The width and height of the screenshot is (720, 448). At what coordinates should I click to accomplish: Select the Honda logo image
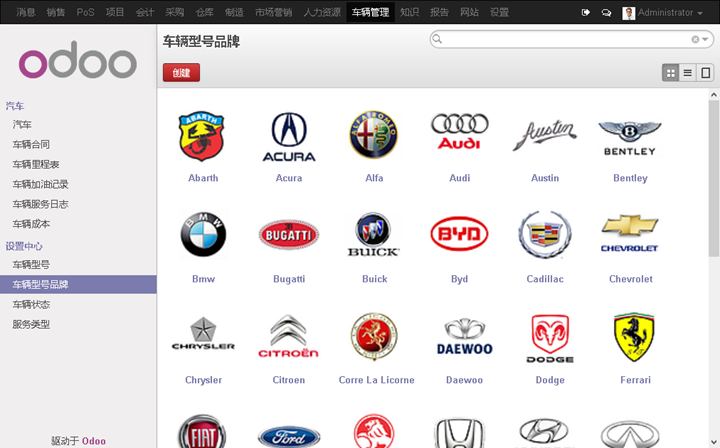click(459, 432)
